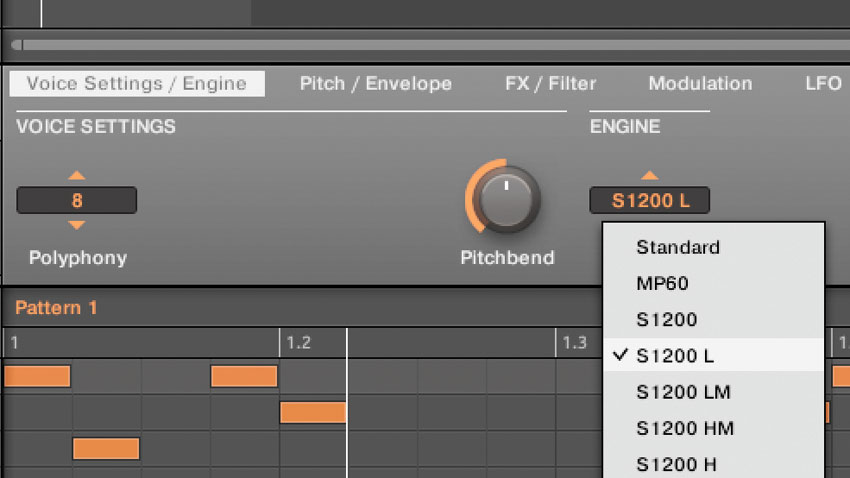
Task: Go to the Modulation tab
Action: (x=700, y=84)
